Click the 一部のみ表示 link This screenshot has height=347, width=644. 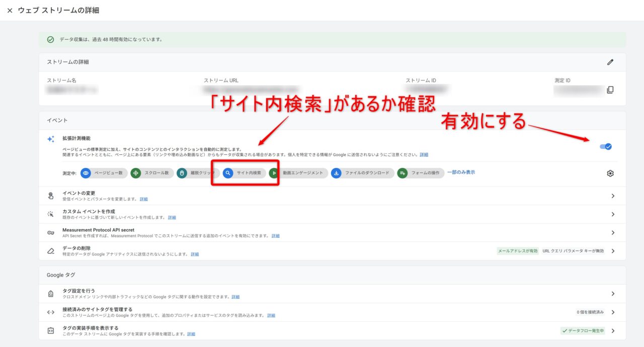pyautogui.click(x=461, y=172)
